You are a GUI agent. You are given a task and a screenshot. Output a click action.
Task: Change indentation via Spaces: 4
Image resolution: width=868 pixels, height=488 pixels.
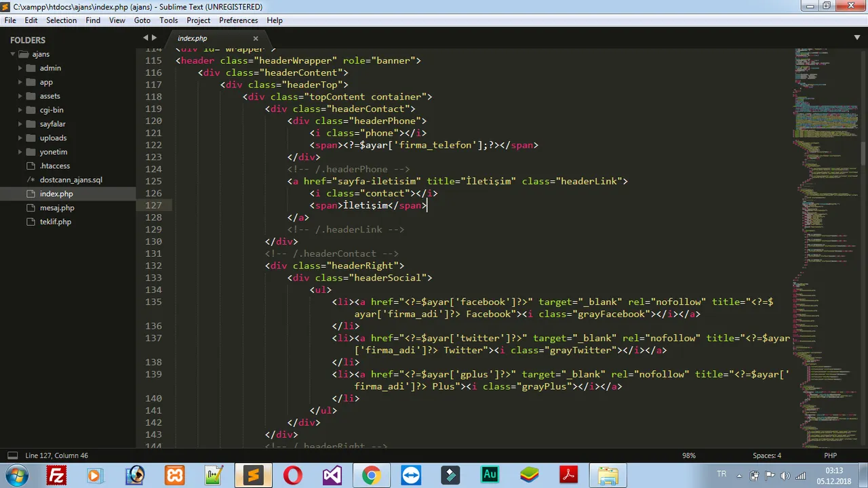pyautogui.click(x=767, y=455)
